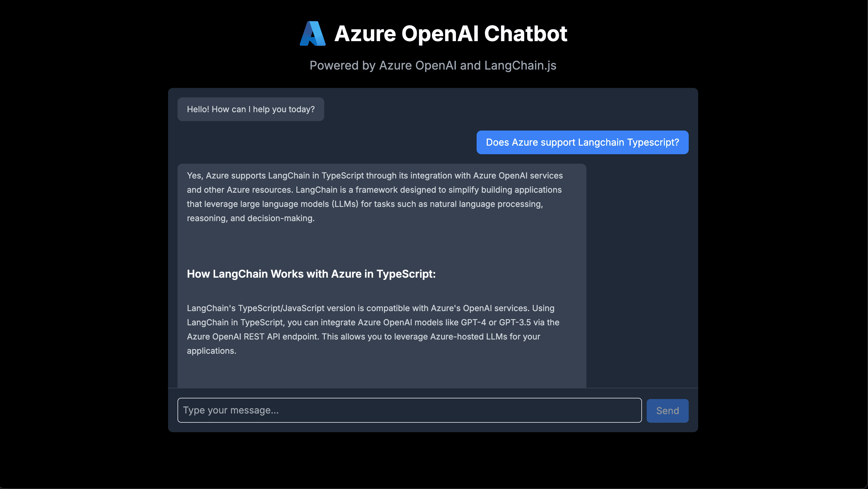868x489 pixels.
Task: Click the heading 'How LangChain Works with Azure in TypeScript:'
Action: [311, 274]
